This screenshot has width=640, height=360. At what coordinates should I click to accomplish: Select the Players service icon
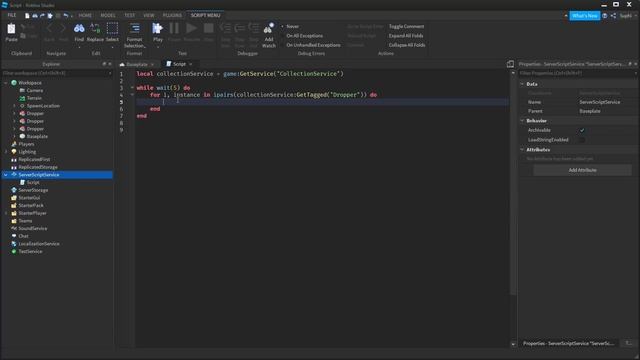(14, 144)
